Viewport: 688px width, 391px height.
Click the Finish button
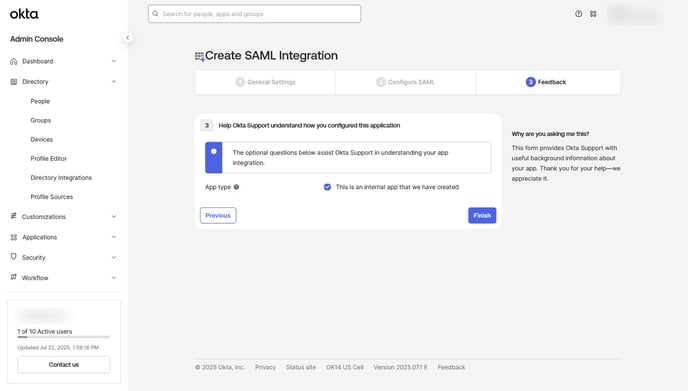482,215
